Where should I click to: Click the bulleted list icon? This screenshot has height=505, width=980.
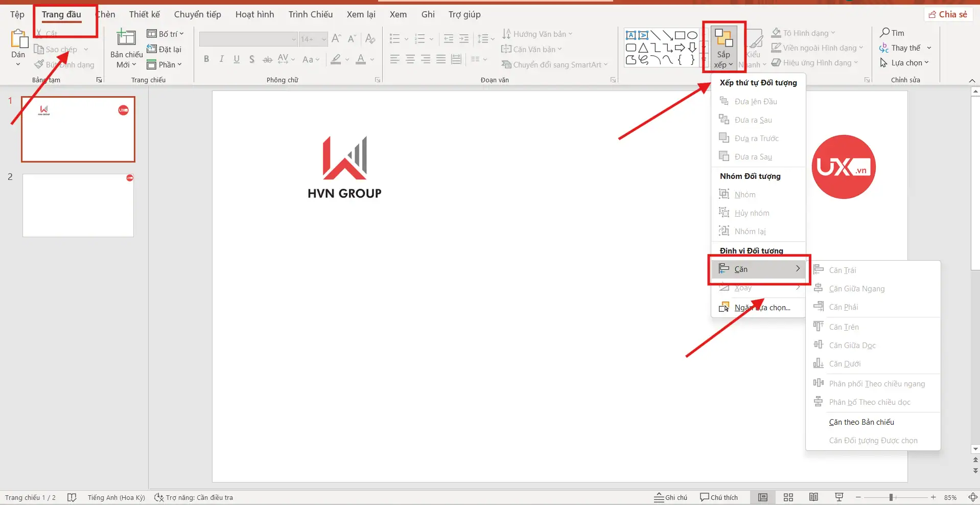[x=394, y=39]
